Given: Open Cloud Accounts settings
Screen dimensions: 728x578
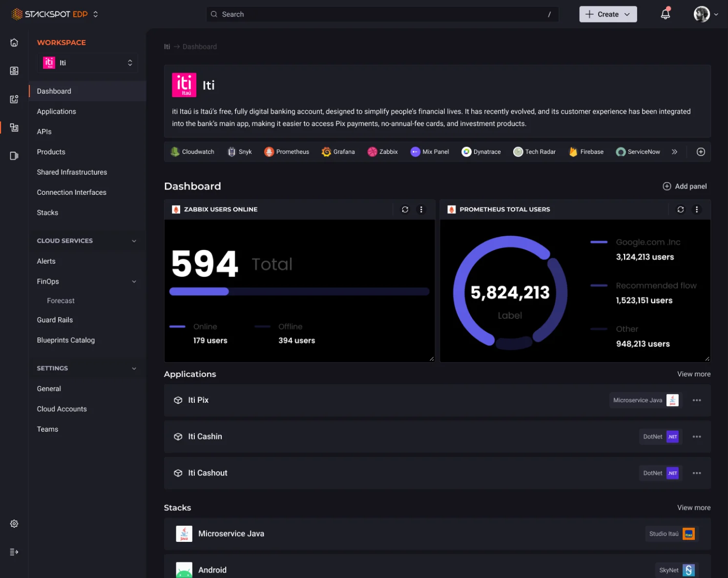Looking at the screenshot, I should 62,409.
